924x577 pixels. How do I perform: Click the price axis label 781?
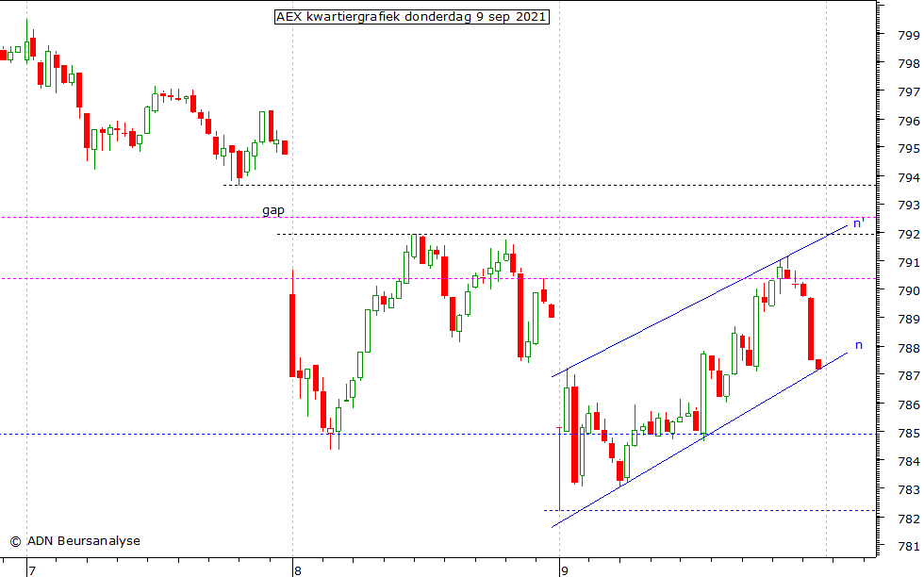pyautogui.click(x=908, y=547)
